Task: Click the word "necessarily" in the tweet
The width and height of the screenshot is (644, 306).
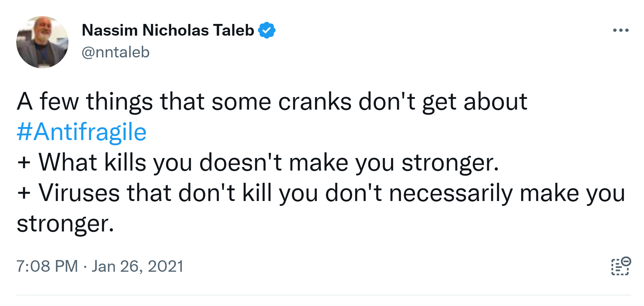Action: [451, 193]
